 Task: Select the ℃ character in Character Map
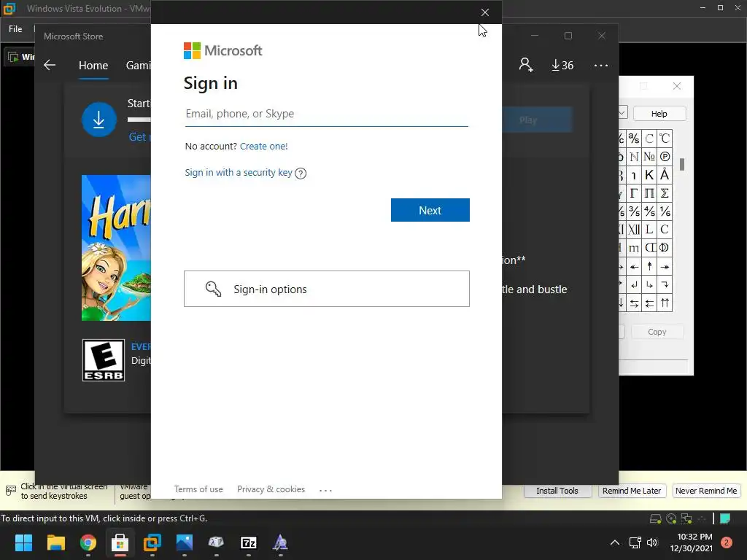[665, 139]
